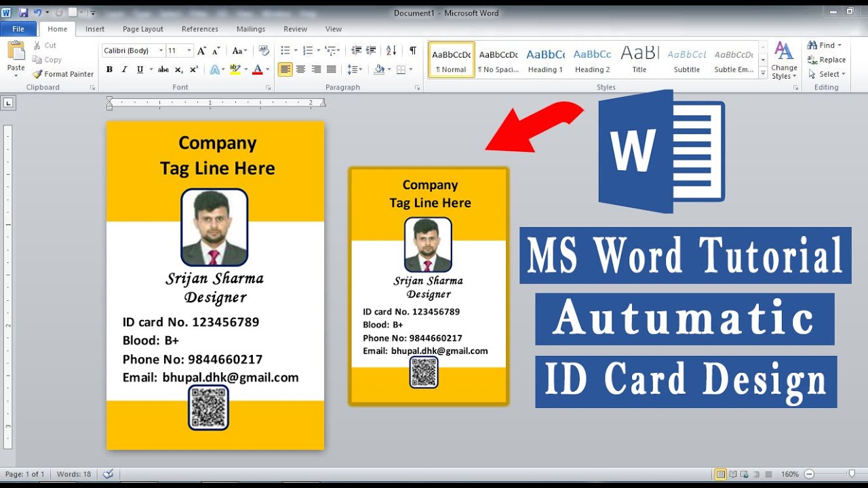Click the Paste button
The image size is (868, 488).
pos(16,58)
